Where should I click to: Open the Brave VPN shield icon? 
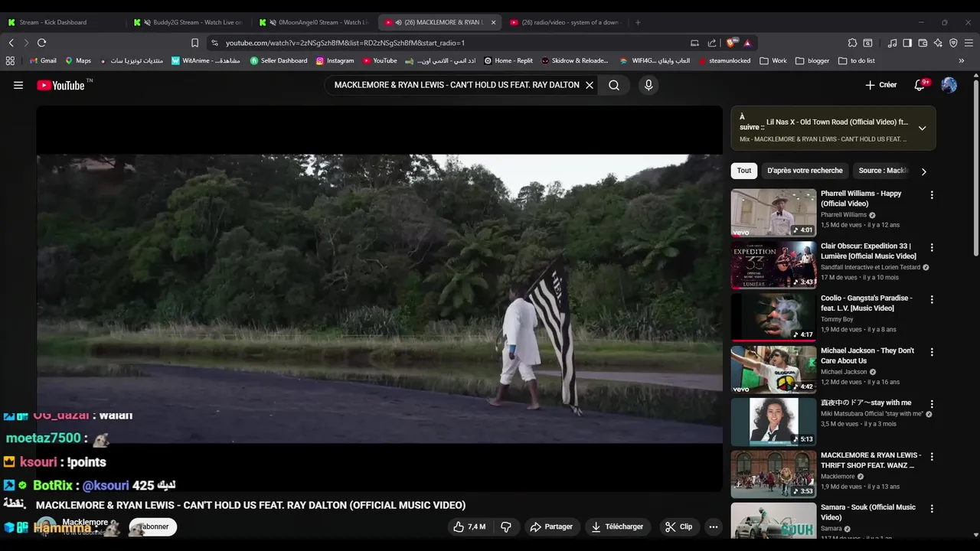[953, 43]
